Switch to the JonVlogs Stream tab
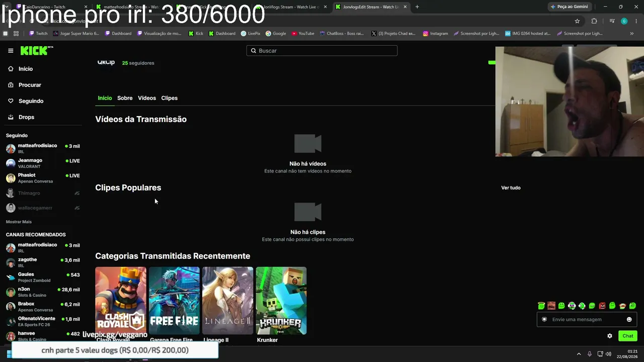This screenshot has height=362, width=644. click(x=292, y=7)
